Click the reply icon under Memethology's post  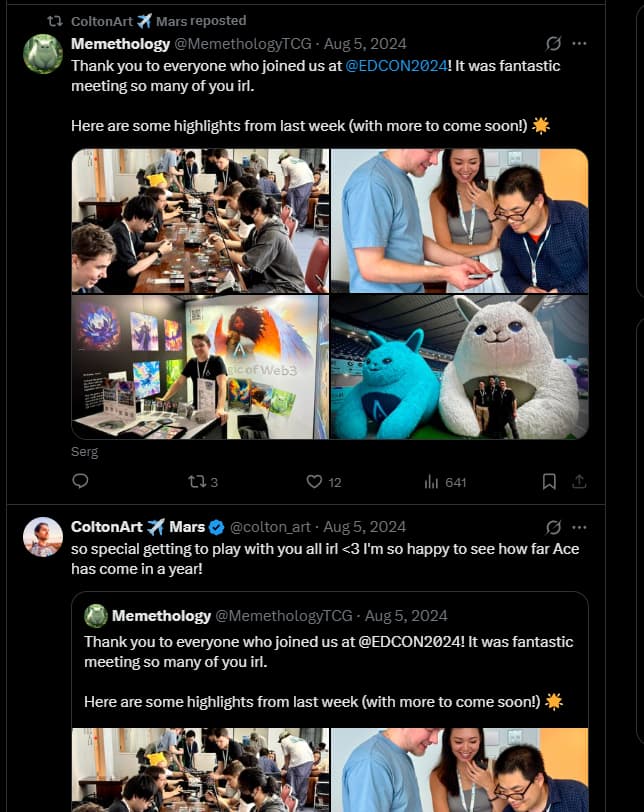tap(80, 481)
